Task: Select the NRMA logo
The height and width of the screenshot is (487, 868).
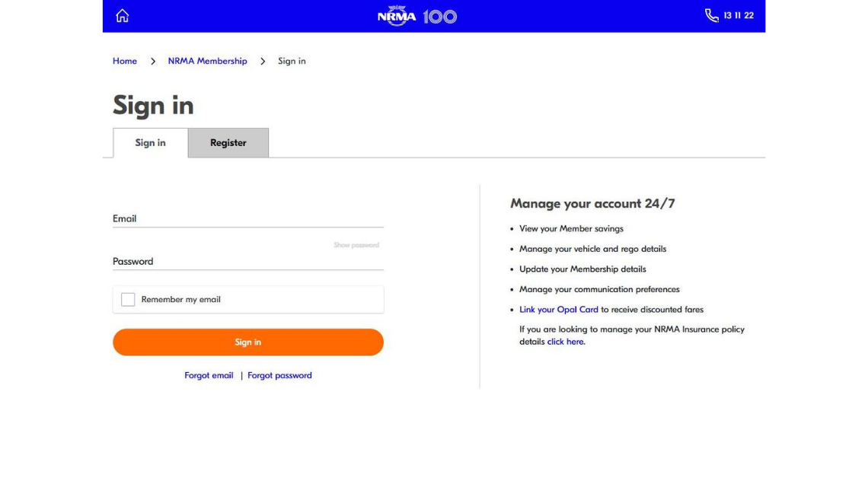Action: coord(396,15)
